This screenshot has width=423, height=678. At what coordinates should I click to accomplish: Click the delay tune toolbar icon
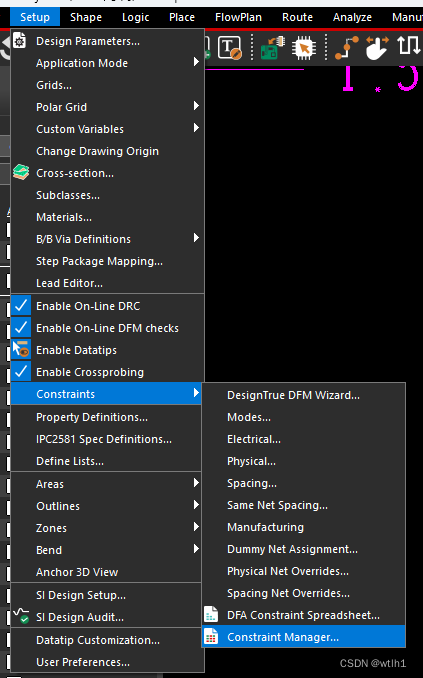pos(408,48)
